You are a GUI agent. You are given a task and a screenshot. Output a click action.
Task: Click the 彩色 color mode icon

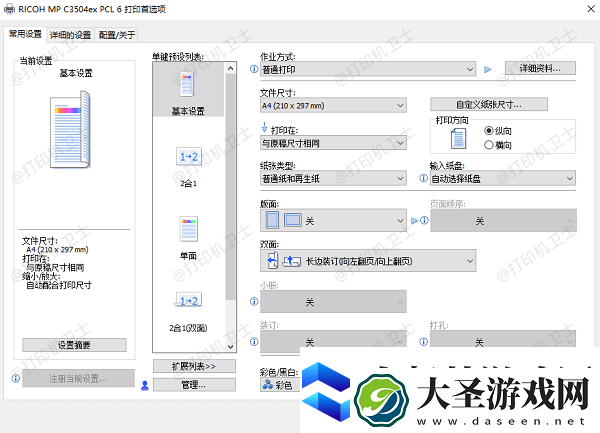click(x=267, y=384)
